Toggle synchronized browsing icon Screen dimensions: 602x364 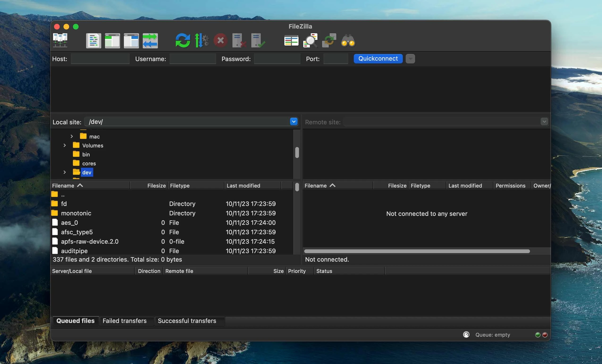[x=329, y=41]
